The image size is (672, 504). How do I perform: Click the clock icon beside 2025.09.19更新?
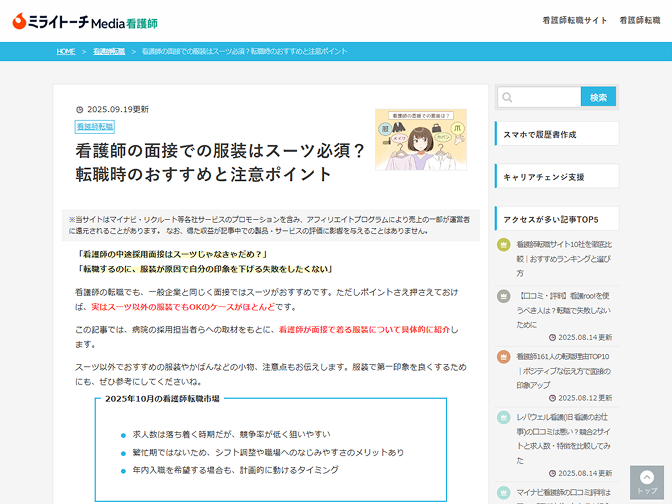point(79,110)
